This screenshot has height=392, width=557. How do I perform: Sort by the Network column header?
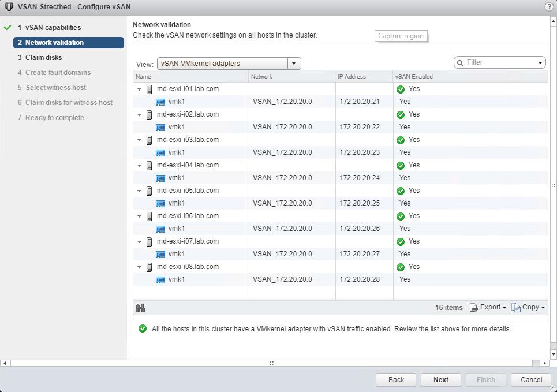(292, 76)
